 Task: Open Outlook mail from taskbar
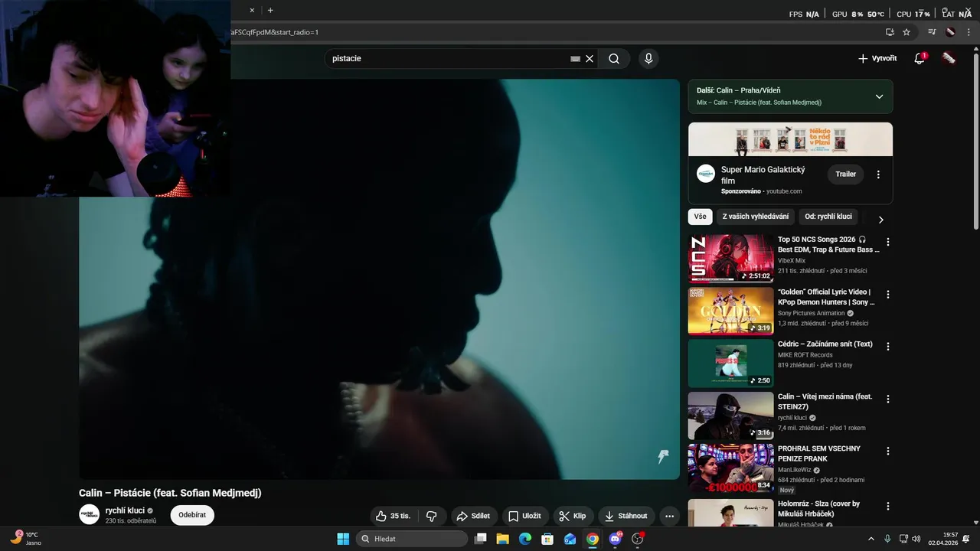[570, 539]
